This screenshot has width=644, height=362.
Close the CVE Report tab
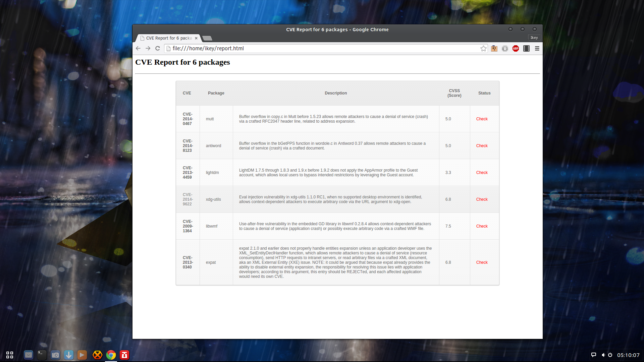tap(196, 38)
